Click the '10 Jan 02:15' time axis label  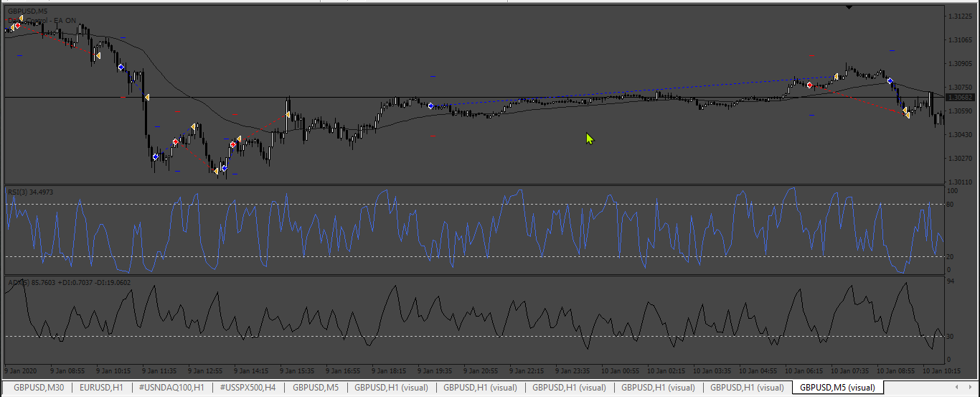[x=667, y=371]
